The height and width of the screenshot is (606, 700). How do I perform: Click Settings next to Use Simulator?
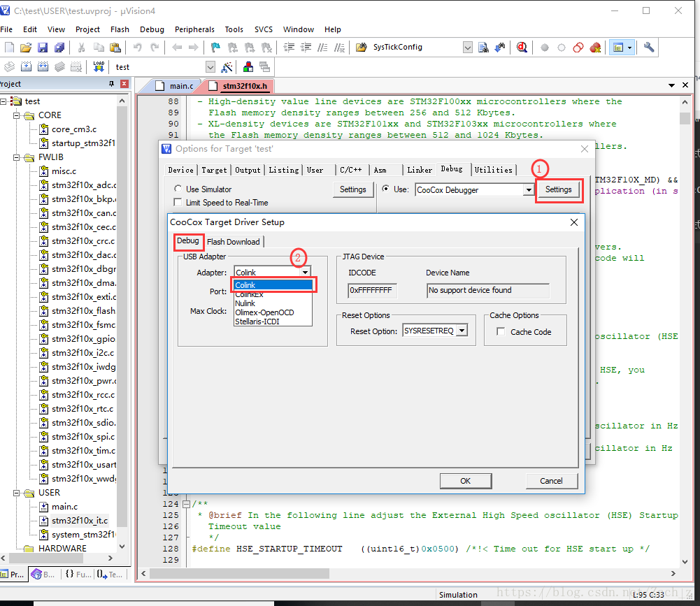tap(352, 189)
